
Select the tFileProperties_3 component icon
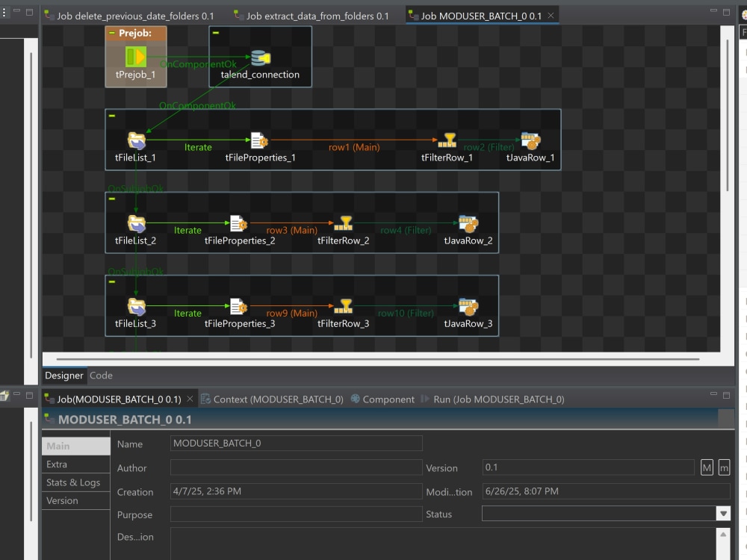(x=239, y=306)
